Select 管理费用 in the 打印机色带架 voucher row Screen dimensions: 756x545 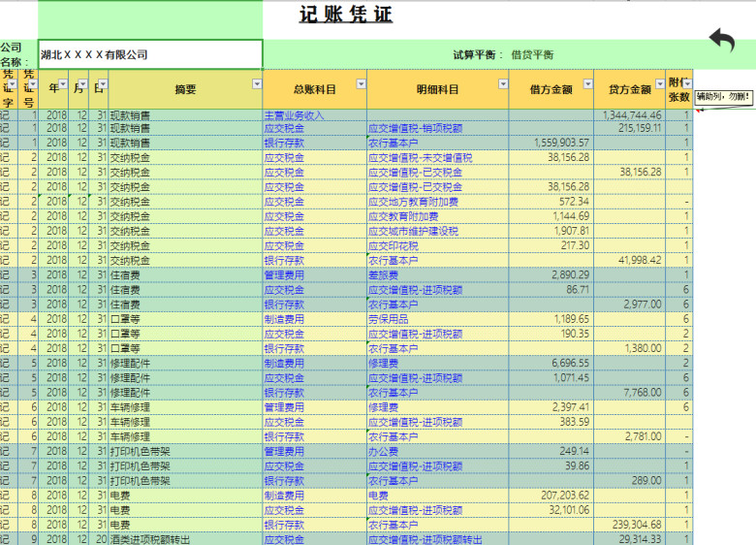coord(315,452)
